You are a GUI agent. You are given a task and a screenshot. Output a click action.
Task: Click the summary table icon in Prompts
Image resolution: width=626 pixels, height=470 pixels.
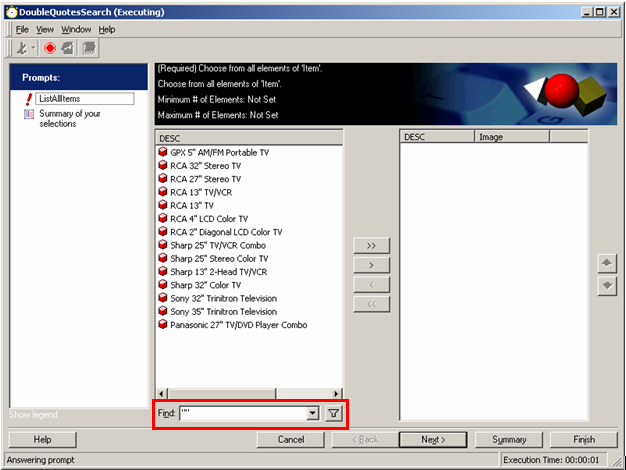[29, 114]
